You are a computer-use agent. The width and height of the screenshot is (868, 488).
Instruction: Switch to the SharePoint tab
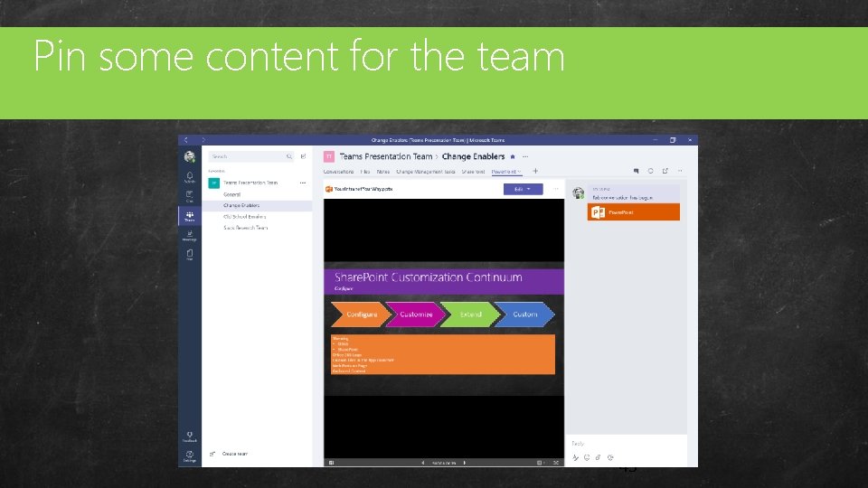[473, 172]
